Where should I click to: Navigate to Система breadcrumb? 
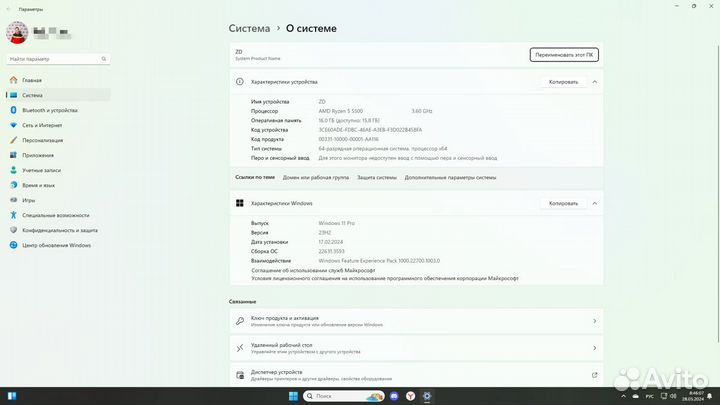pos(249,28)
